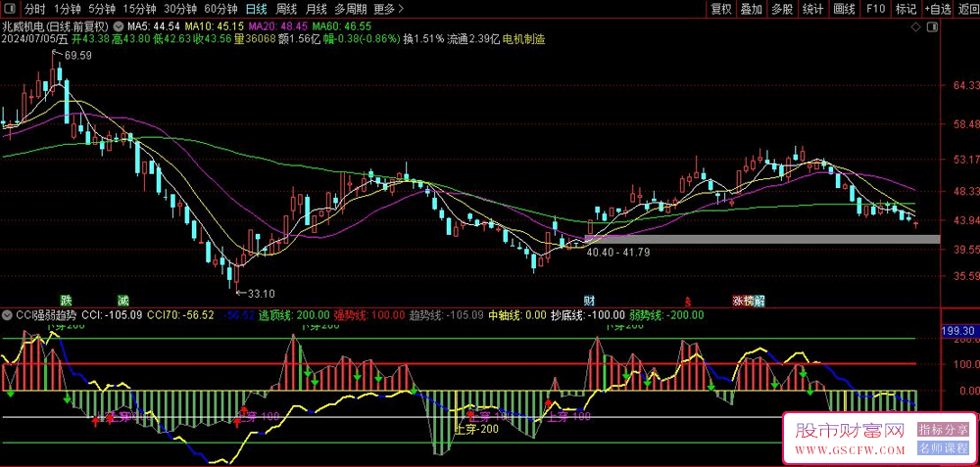Image resolution: width=980 pixels, height=467 pixels.
Task: Toggle the left sidebar panel icon
Action: click(x=10, y=9)
